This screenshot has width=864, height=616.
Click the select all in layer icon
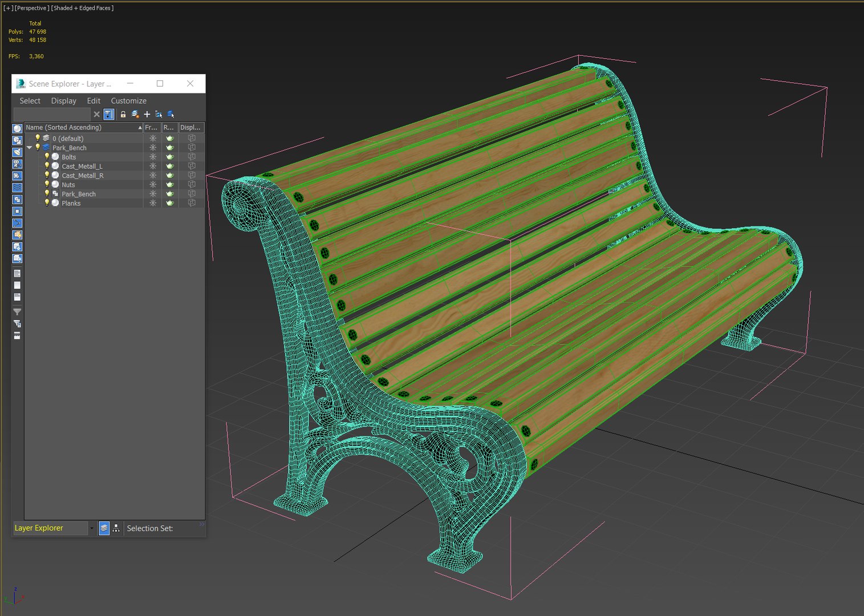tap(171, 114)
